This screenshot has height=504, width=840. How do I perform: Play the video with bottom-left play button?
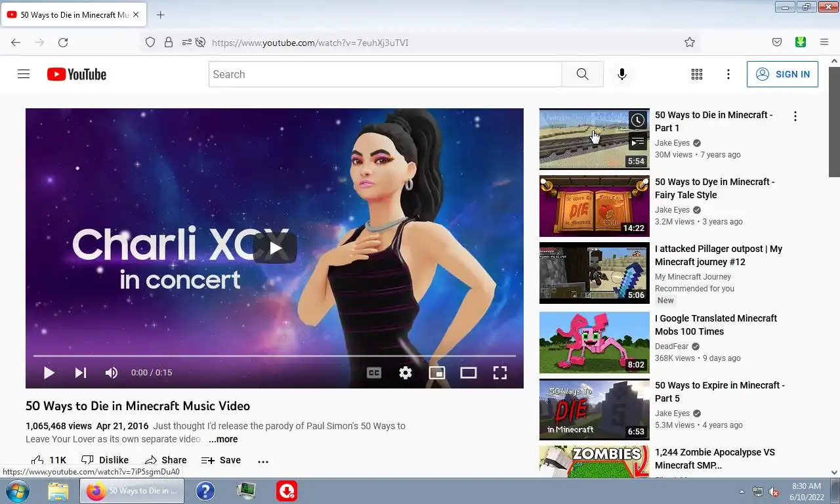coord(49,373)
